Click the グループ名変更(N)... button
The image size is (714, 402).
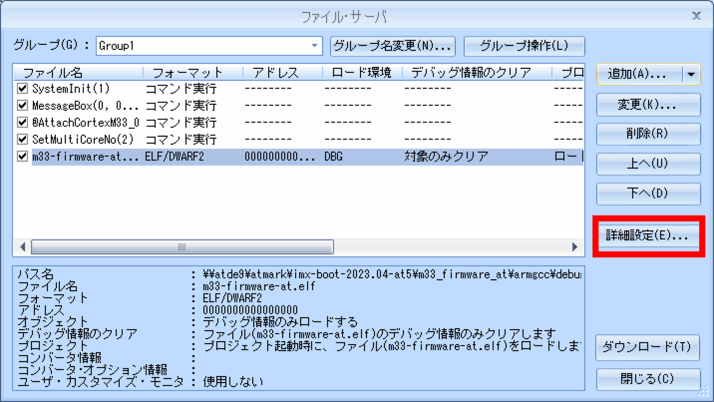click(392, 46)
